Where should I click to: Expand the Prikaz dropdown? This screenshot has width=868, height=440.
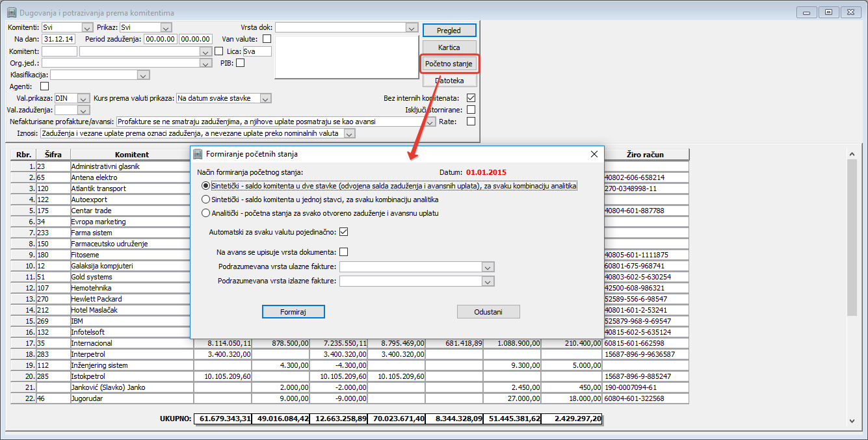coord(165,27)
